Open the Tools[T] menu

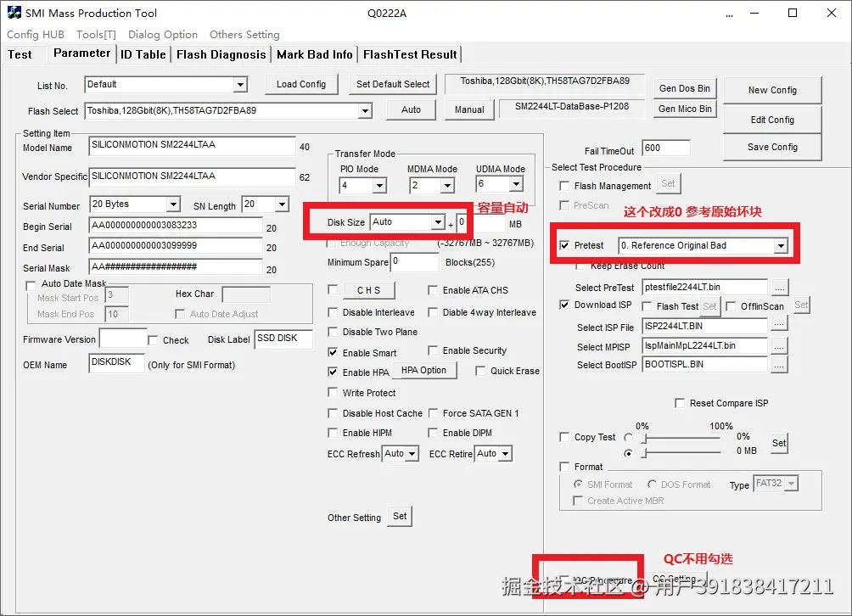(96, 34)
